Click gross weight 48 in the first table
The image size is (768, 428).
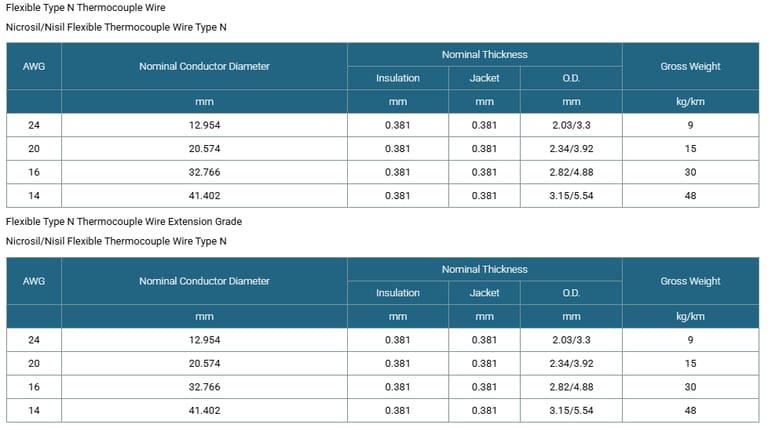[x=690, y=195]
